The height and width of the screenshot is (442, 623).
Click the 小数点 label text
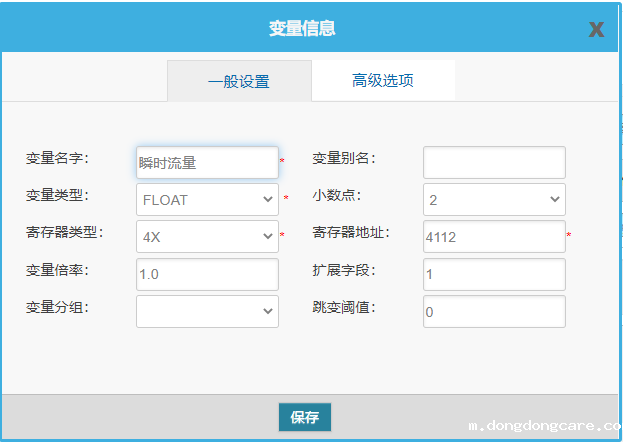click(338, 196)
